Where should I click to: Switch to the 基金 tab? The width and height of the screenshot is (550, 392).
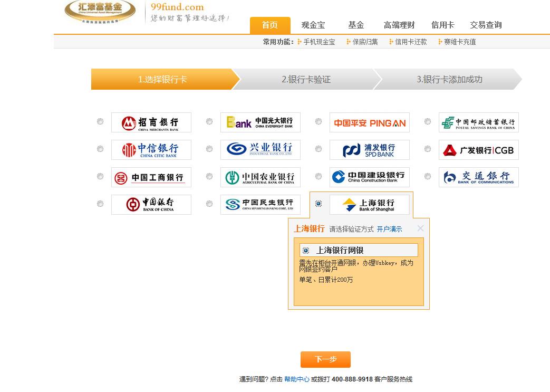coord(356,24)
